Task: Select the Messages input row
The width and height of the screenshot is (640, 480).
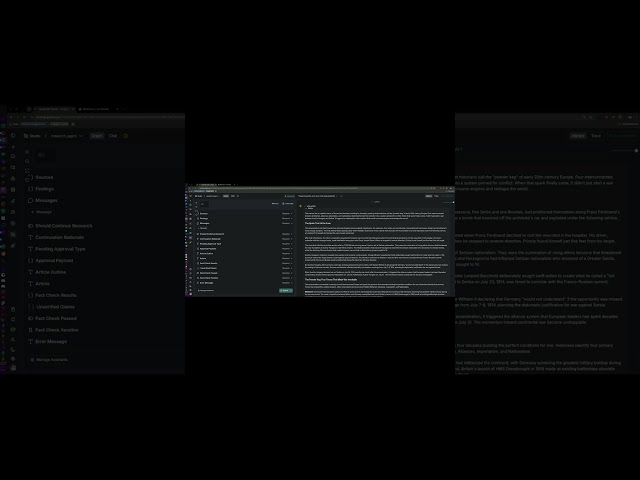Action: click(244, 223)
